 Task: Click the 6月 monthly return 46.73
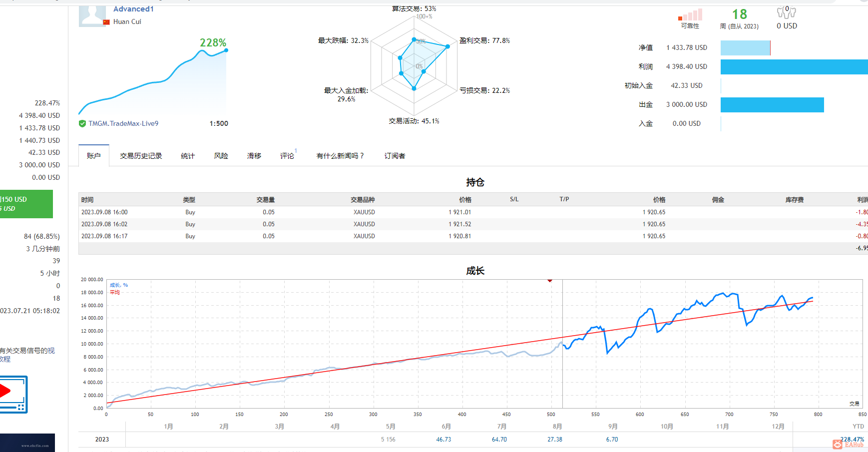443,440
